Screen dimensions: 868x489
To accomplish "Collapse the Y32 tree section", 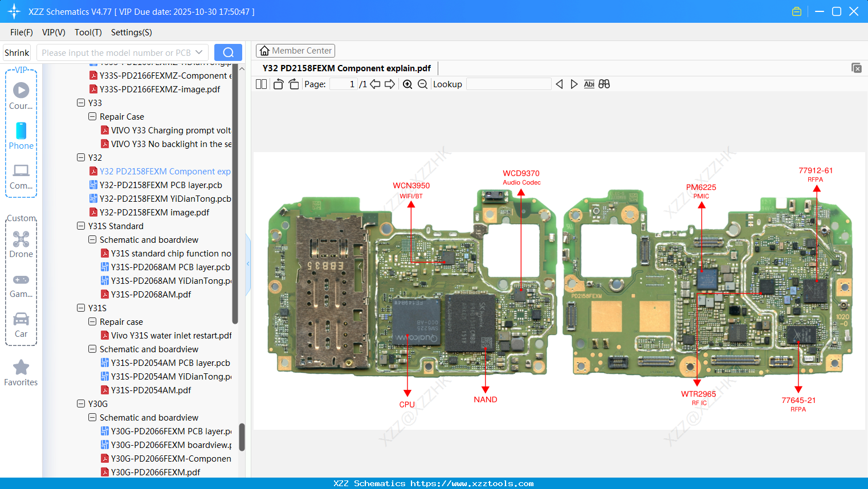I will [x=80, y=157].
